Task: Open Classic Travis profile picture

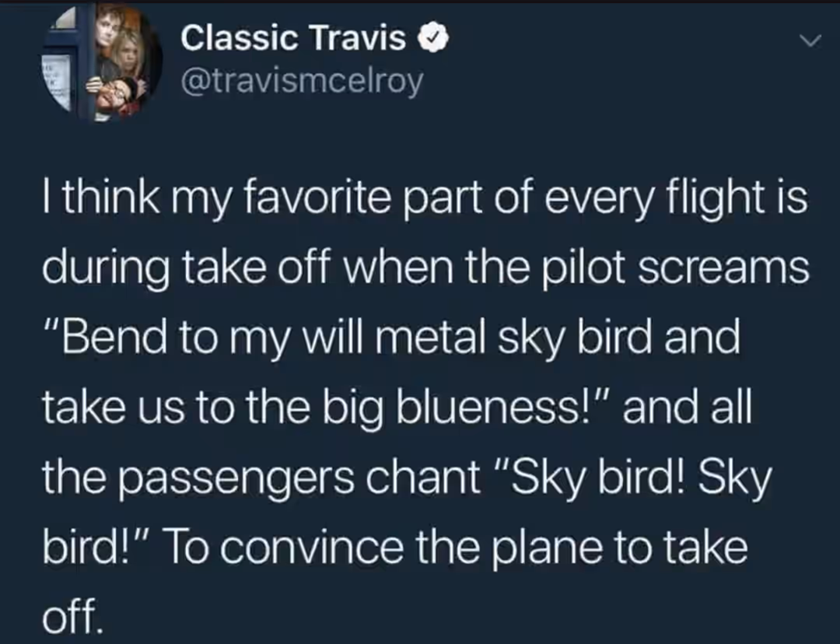Action: [x=102, y=61]
